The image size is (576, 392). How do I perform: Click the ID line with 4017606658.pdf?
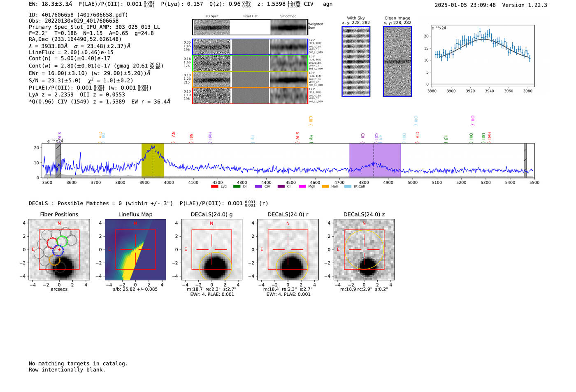tap(78, 15)
